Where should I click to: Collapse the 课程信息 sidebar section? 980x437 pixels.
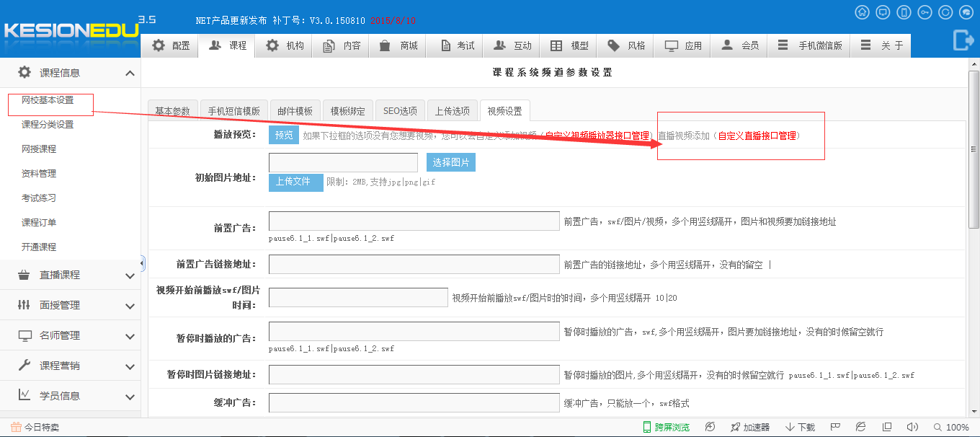point(130,73)
